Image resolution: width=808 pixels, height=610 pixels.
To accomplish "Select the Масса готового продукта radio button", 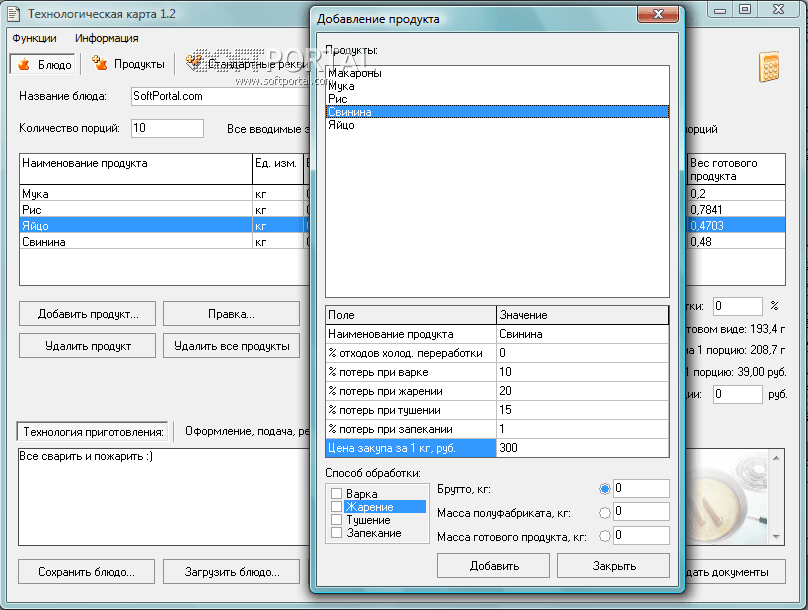I will coord(605,536).
